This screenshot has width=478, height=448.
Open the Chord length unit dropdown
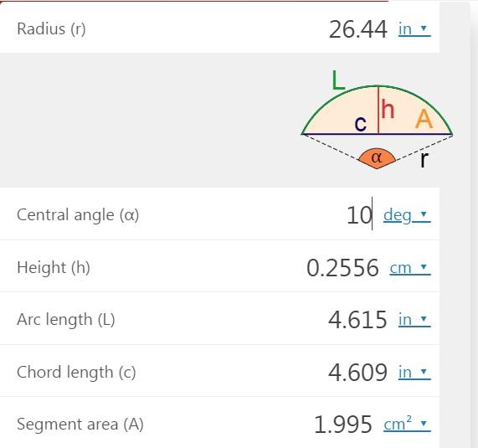coord(414,373)
